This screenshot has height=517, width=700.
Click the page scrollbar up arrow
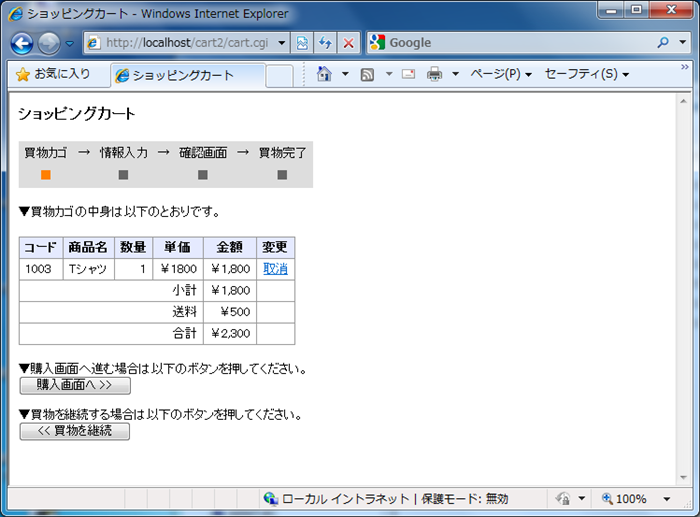[x=683, y=101]
